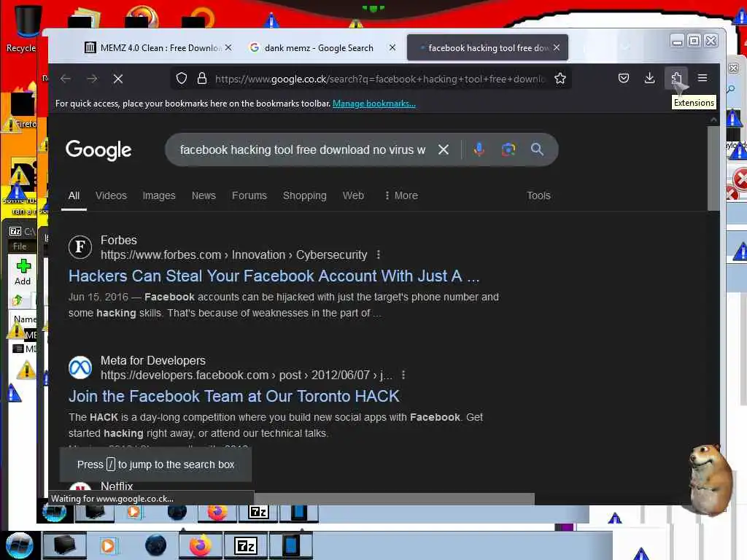Image resolution: width=747 pixels, height=560 pixels.
Task: Switch to Images results
Action: pyautogui.click(x=159, y=195)
